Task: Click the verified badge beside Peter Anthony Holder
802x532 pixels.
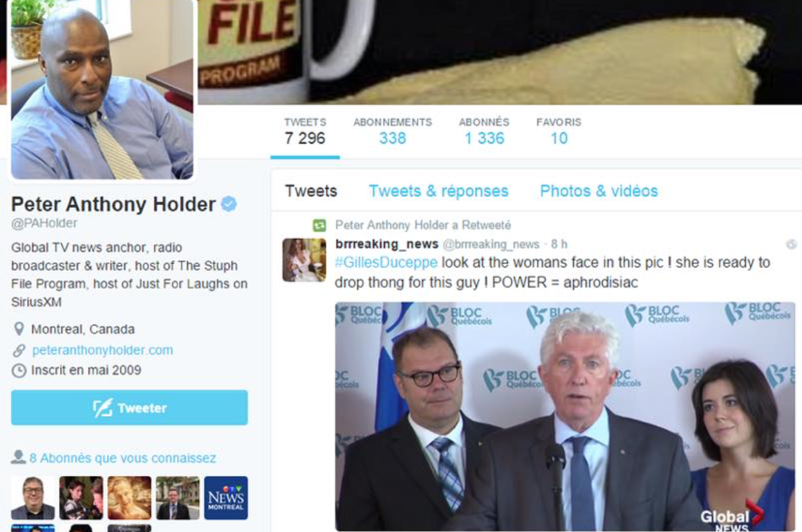Action: pos(229,204)
